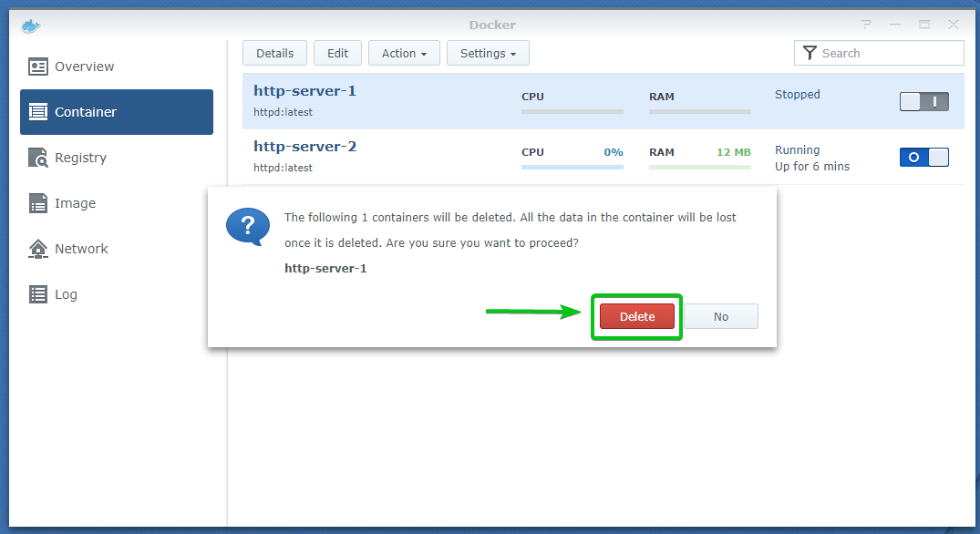Click the Edit button
This screenshot has height=534, width=980.
(x=337, y=53)
